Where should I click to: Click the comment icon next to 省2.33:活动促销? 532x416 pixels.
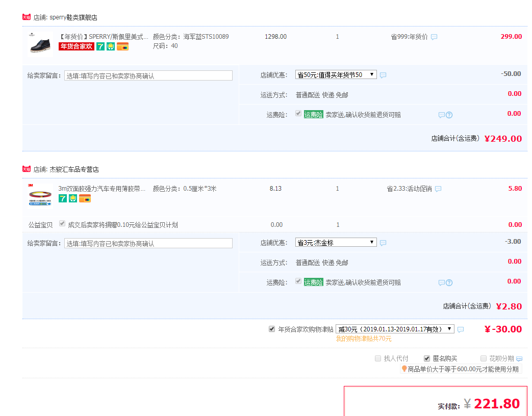[x=438, y=189]
